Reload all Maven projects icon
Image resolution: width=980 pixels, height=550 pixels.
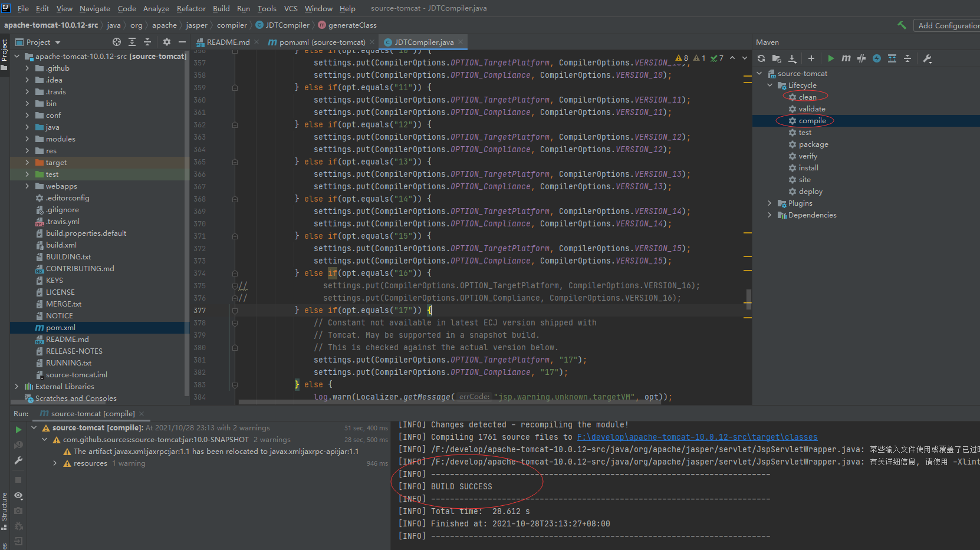point(761,58)
